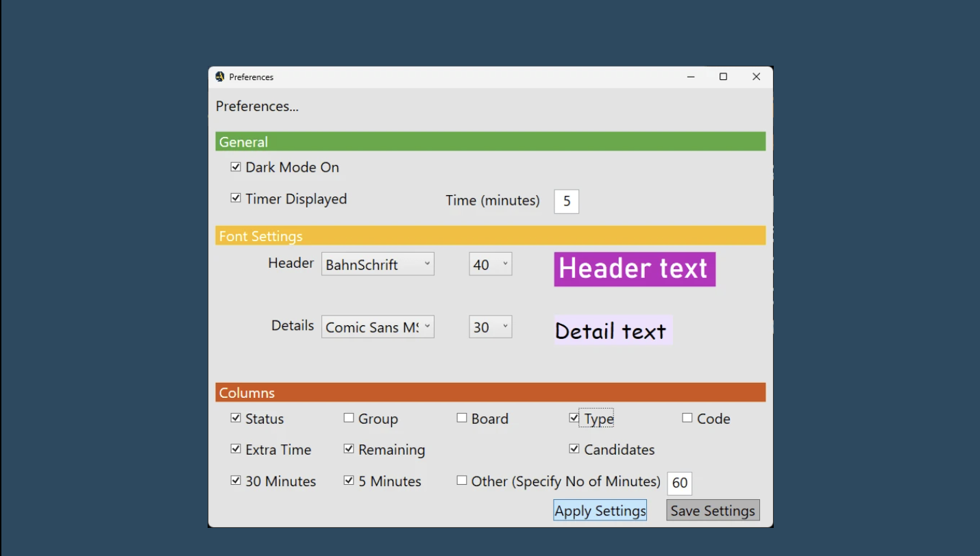Expand the Header font size dropdown
Viewport: 980px width, 556px height.
click(x=490, y=264)
